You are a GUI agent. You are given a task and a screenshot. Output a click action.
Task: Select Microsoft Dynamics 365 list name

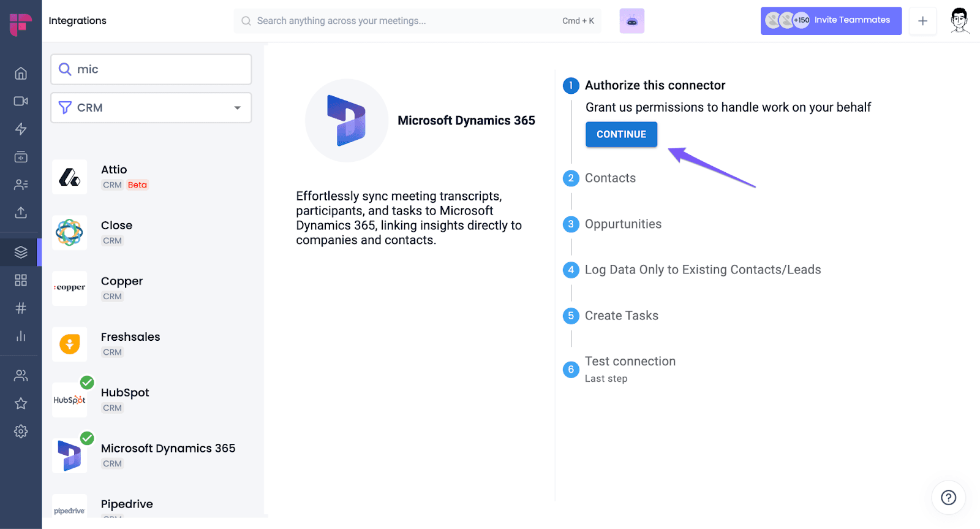pyautogui.click(x=168, y=448)
